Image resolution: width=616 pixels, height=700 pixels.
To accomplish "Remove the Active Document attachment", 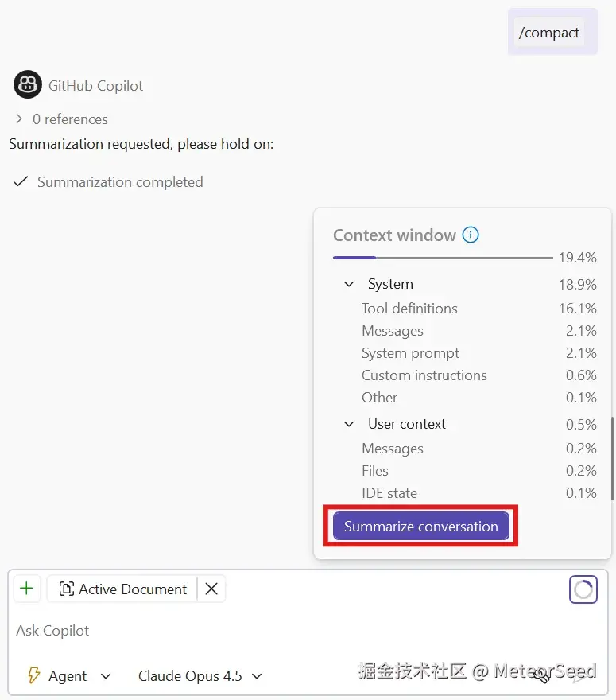I will coord(211,589).
